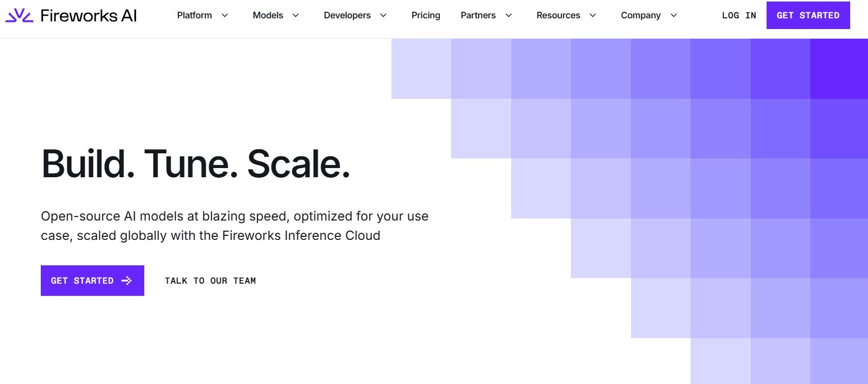Select the Company menu label
The width and height of the screenshot is (868, 384).
[641, 15]
